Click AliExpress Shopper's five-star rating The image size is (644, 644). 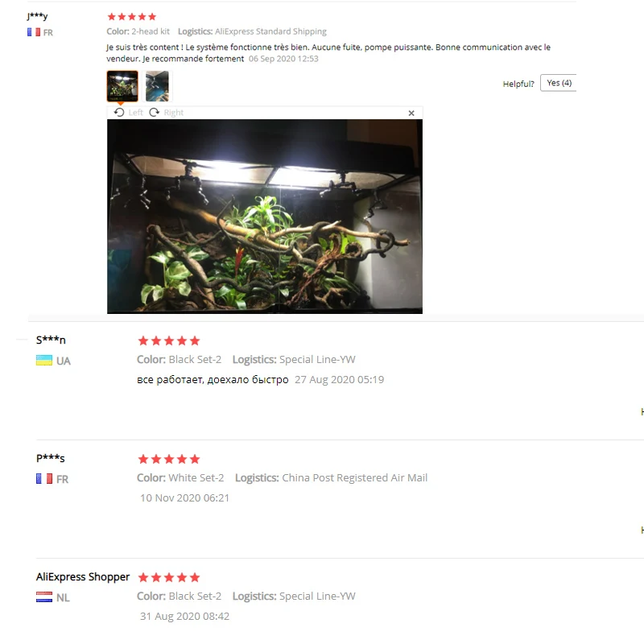(x=169, y=577)
